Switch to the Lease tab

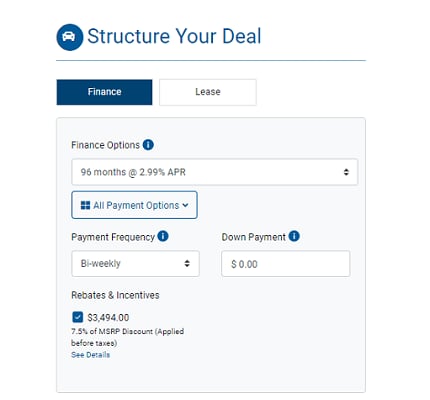[208, 92]
